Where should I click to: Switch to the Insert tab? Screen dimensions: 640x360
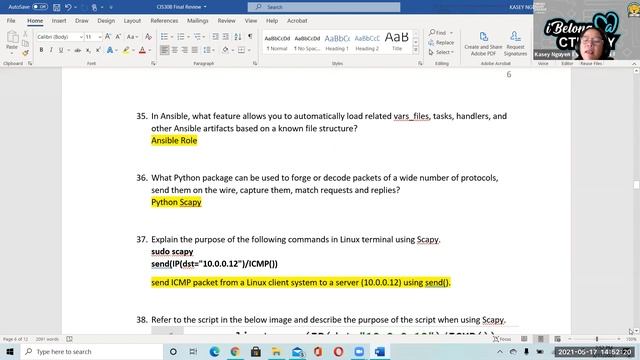[x=59, y=20]
